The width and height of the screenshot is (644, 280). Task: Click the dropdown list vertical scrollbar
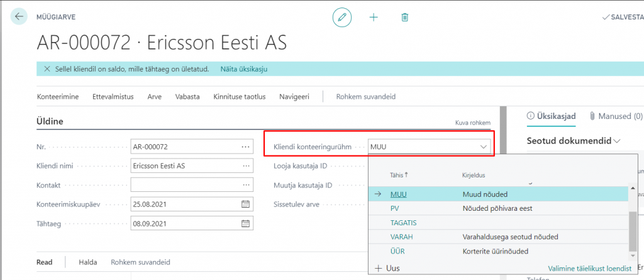coord(632,230)
